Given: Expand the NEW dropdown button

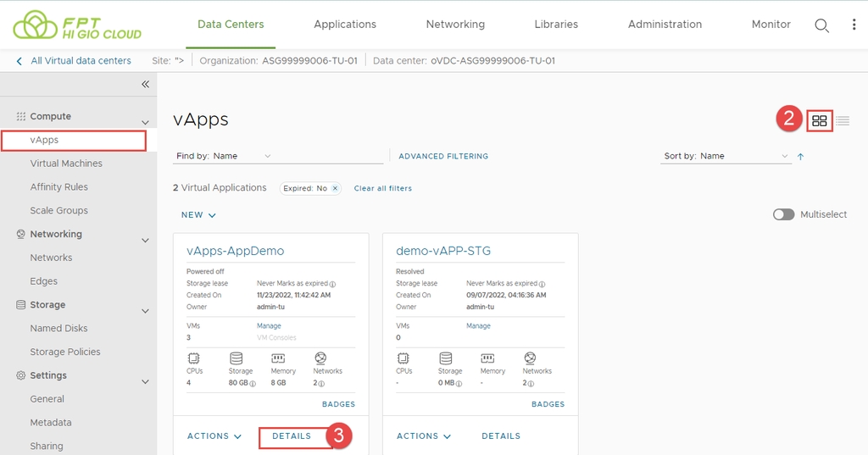Looking at the screenshot, I should click(x=198, y=215).
